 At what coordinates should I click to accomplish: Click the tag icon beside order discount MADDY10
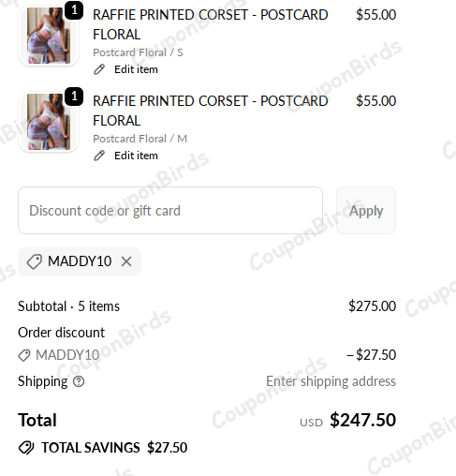point(24,355)
